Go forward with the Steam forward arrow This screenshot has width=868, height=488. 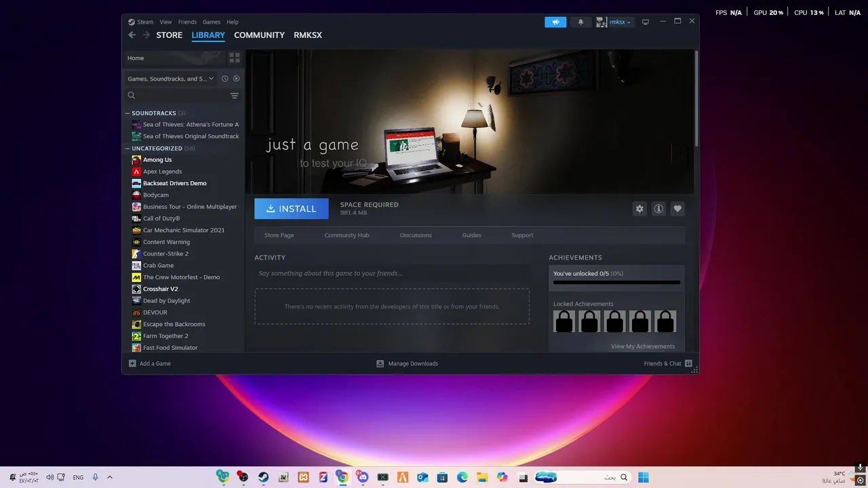click(x=146, y=35)
